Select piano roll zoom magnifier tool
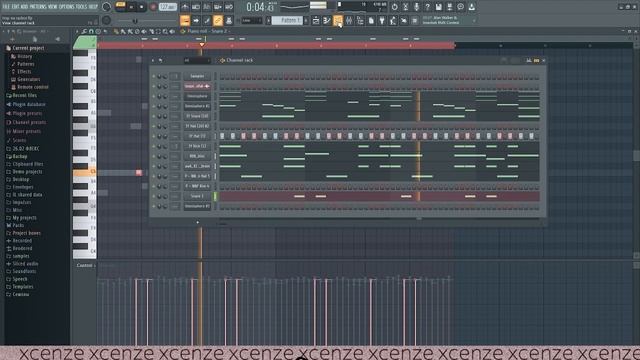The height and width of the screenshot is (360, 640). pos(165,31)
